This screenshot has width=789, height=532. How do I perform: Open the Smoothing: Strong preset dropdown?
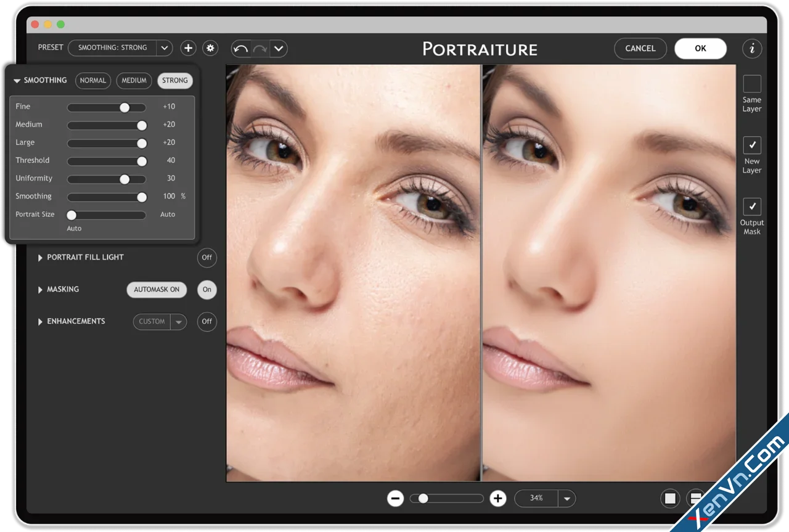[x=165, y=47]
